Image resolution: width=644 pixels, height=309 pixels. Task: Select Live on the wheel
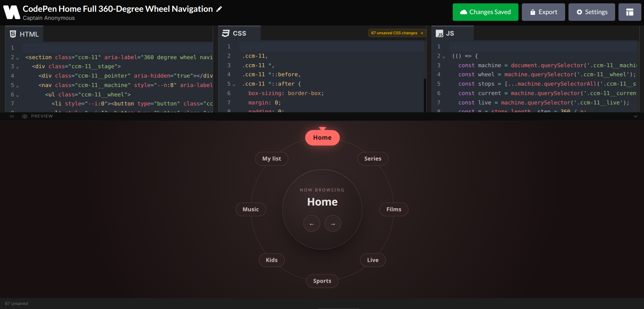coord(373,260)
